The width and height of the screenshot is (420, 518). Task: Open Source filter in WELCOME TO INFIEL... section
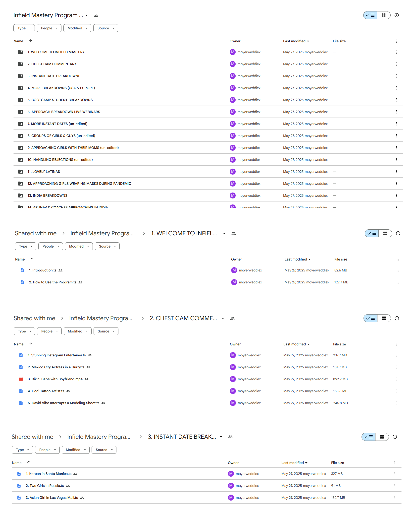pos(107,246)
